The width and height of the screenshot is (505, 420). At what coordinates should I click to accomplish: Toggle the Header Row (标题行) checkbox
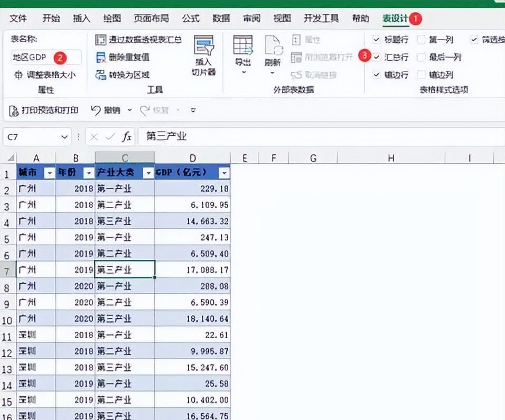(x=376, y=40)
